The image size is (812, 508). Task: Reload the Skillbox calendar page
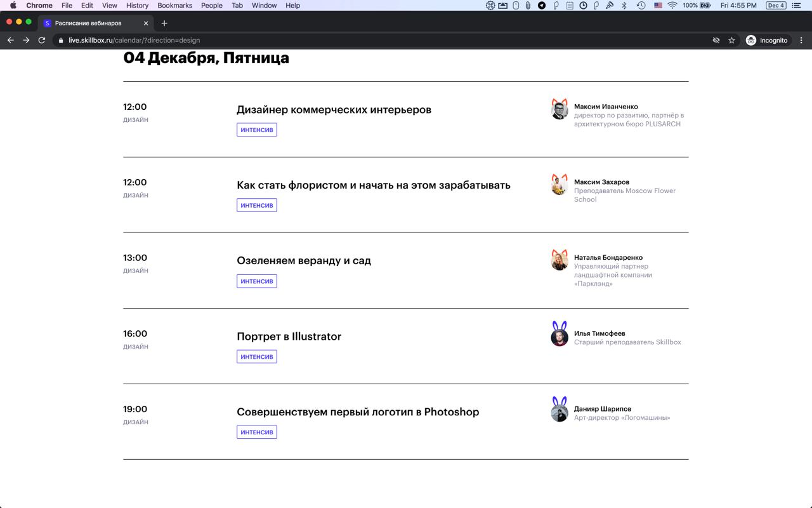point(42,40)
